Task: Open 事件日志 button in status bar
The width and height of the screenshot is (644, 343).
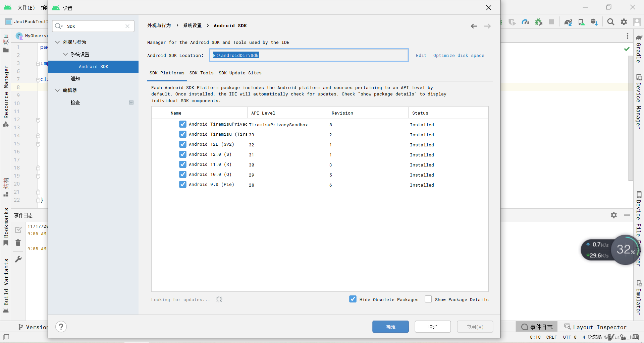Action: pos(537,327)
